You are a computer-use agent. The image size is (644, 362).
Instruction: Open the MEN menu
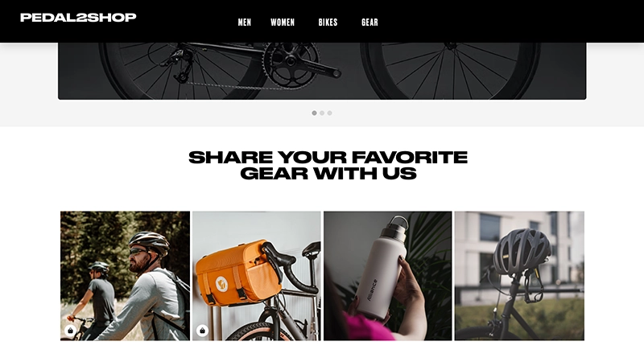pyautogui.click(x=245, y=23)
